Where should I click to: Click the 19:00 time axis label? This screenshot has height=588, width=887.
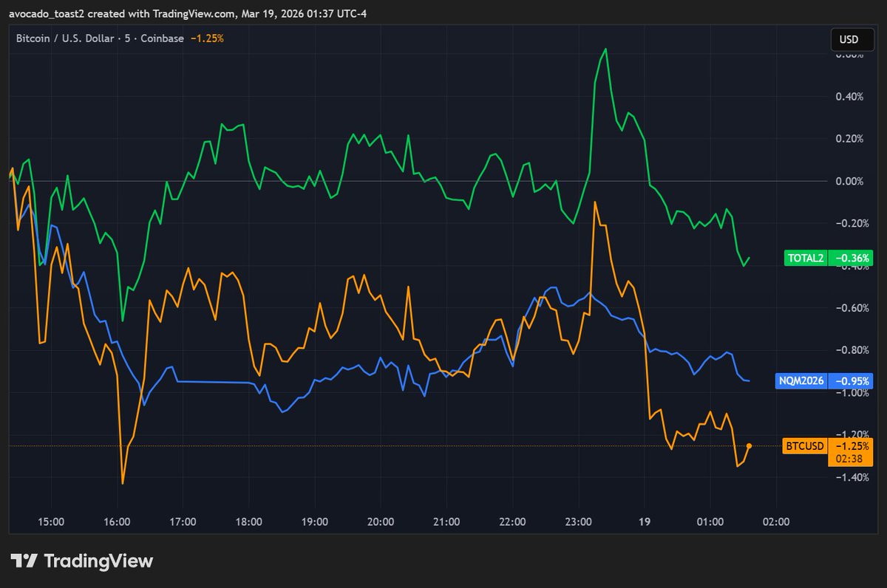(x=315, y=522)
